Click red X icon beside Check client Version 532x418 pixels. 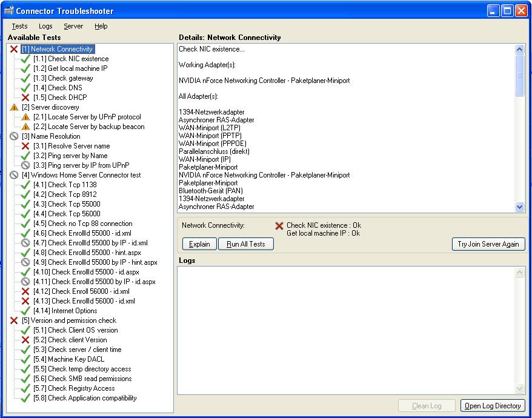(25, 340)
